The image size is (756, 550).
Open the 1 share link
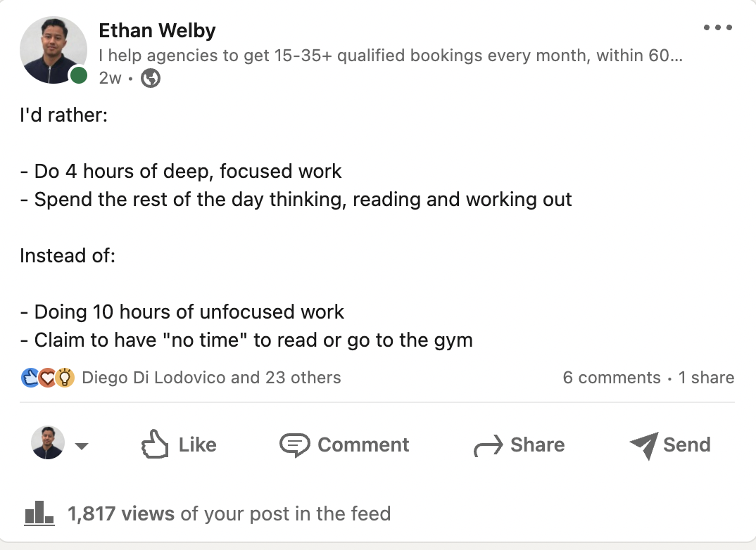706,378
